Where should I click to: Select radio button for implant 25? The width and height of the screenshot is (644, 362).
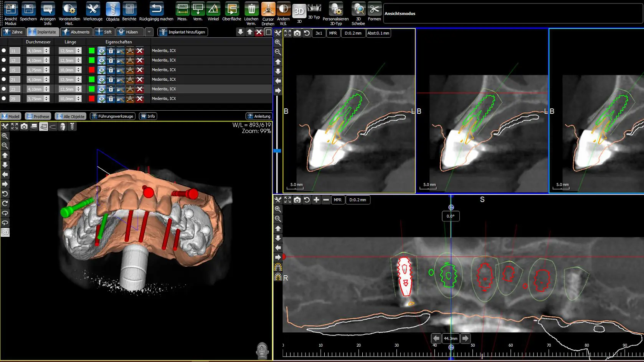pos(4,98)
